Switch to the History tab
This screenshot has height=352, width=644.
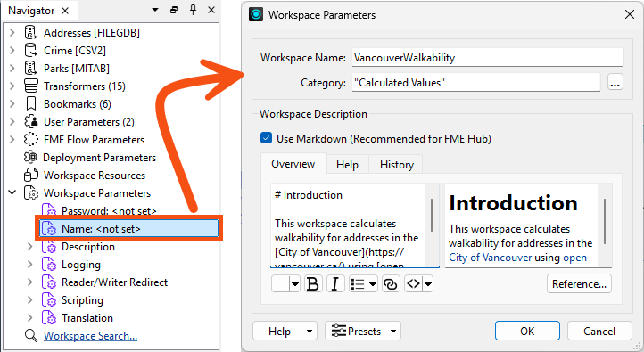(397, 165)
